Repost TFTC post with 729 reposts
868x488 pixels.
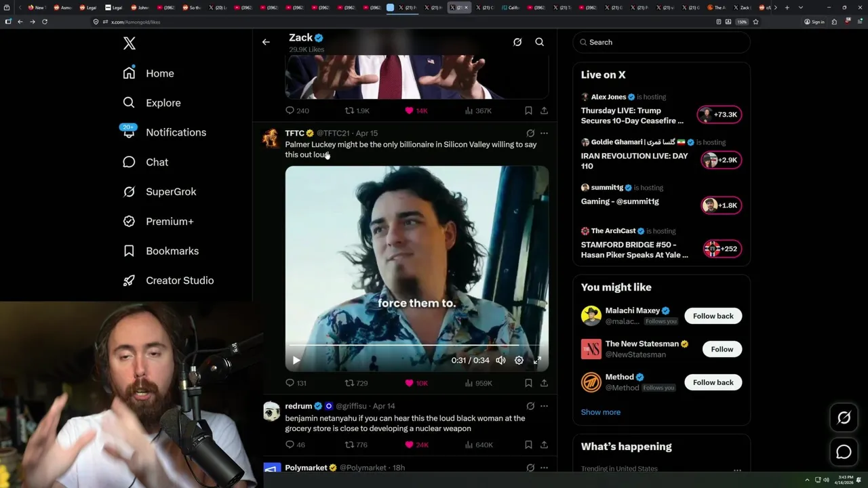(x=357, y=383)
